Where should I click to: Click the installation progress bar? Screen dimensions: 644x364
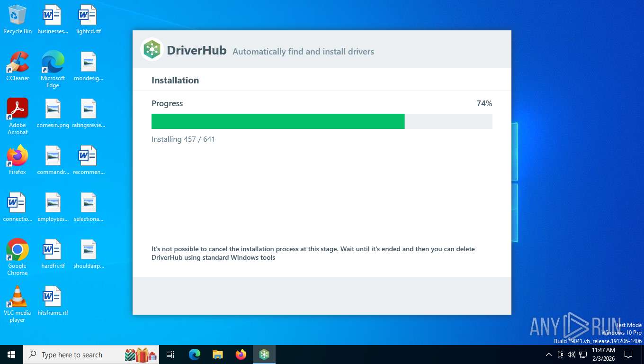pyautogui.click(x=322, y=121)
